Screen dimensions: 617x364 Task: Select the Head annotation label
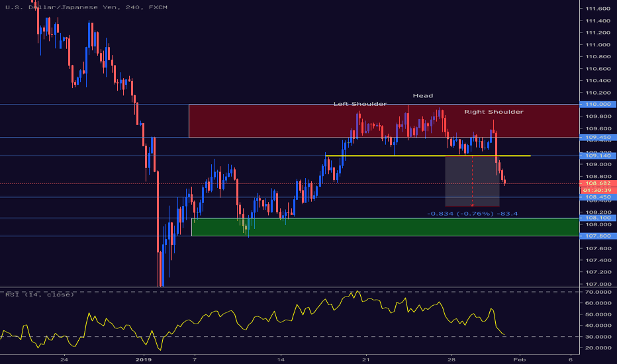click(422, 95)
